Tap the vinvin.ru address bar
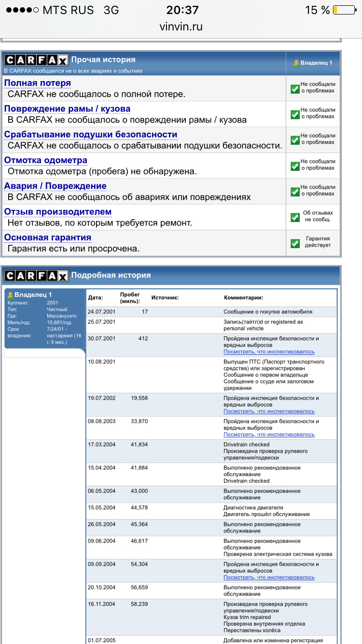The height and width of the screenshot is (644, 362). click(181, 27)
